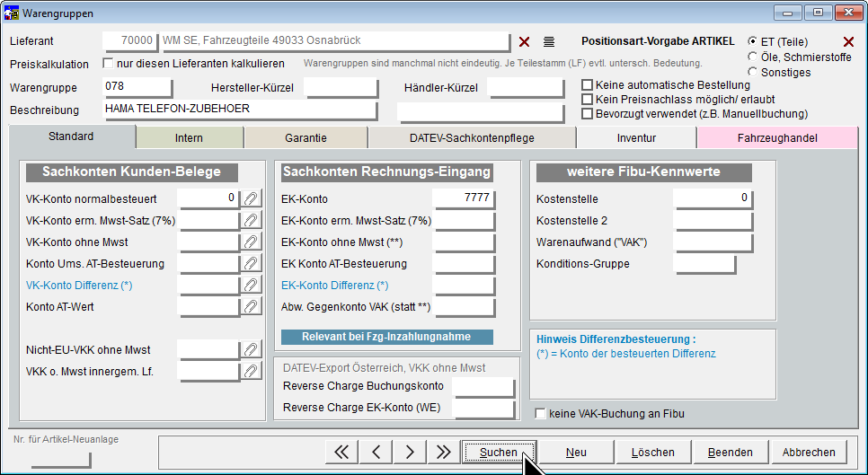Image resolution: width=868 pixels, height=475 pixels.
Task: Tick 'keine VAK-Buchung an Fibu' checkbox
Action: click(541, 414)
